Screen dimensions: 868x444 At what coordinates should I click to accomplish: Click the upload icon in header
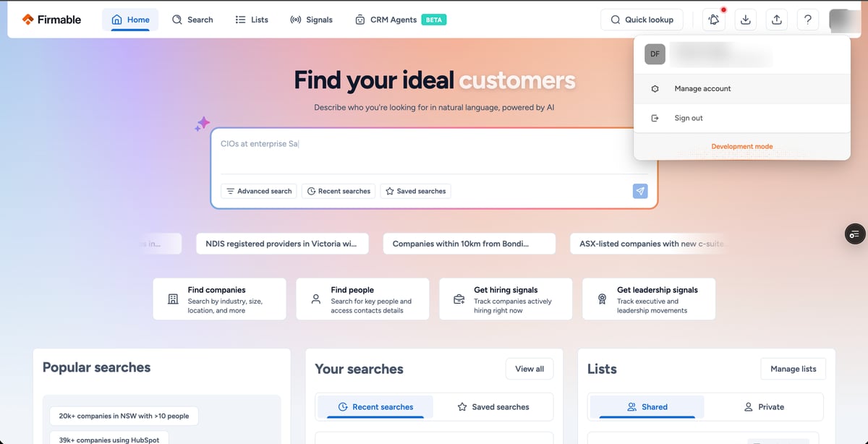pos(777,20)
